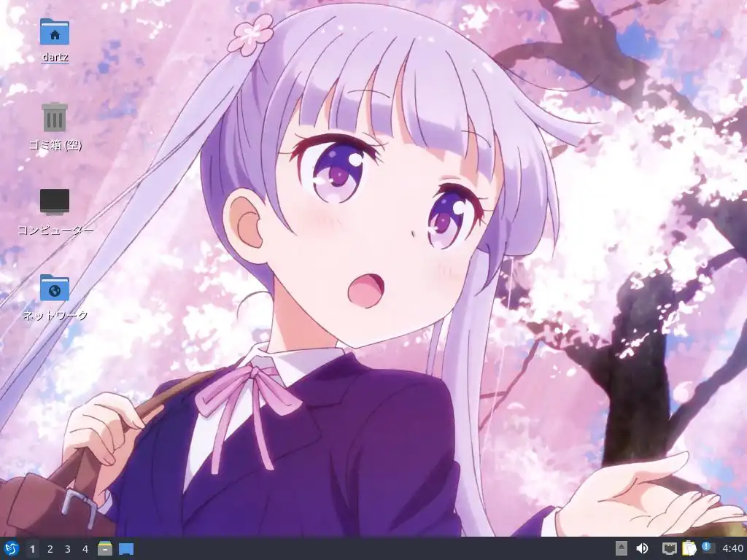Open the dartz home folder icon
Screen dimensions: 747x560
click(55, 31)
